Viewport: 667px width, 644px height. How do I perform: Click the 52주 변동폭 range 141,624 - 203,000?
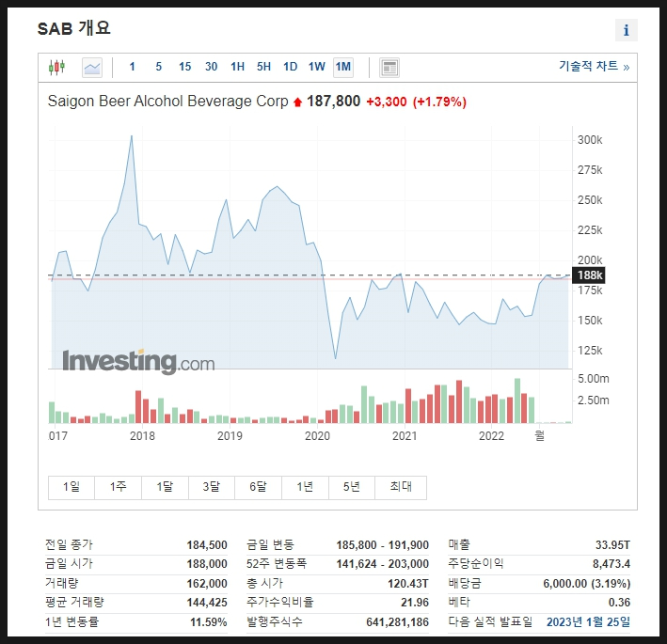coord(382,564)
